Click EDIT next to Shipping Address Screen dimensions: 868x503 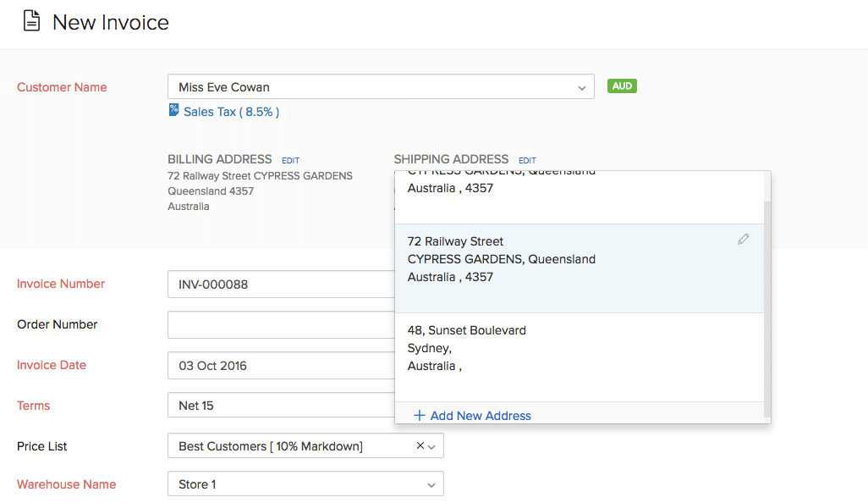coord(526,160)
